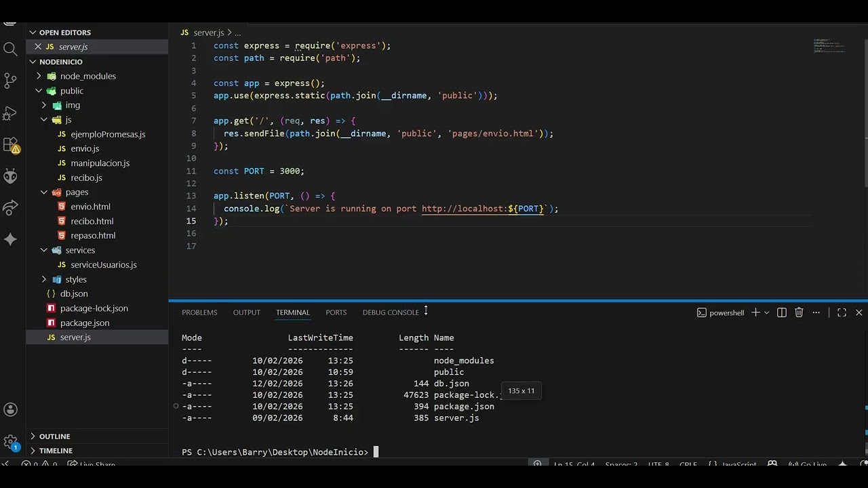The width and height of the screenshot is (868, 488).
Task: Click the braces icon of db.json
Action: 51,293
